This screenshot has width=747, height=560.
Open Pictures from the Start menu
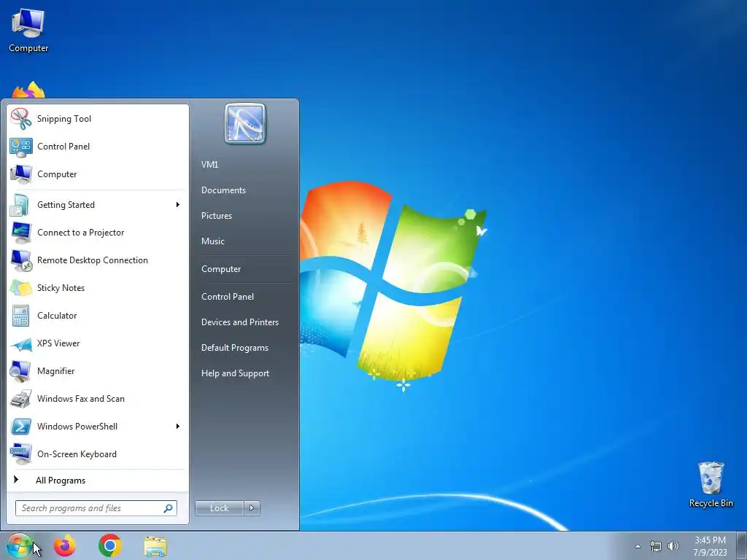click(x=216, y=216)
